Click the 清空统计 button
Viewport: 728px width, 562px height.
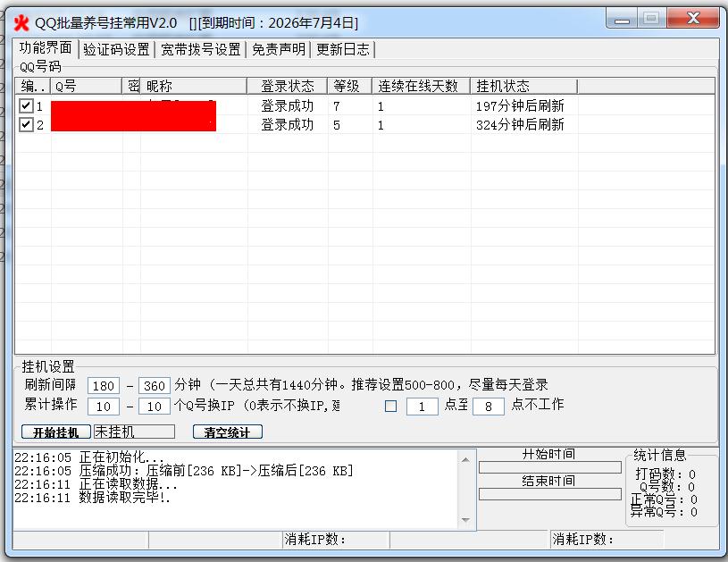[x=228, y=432]
